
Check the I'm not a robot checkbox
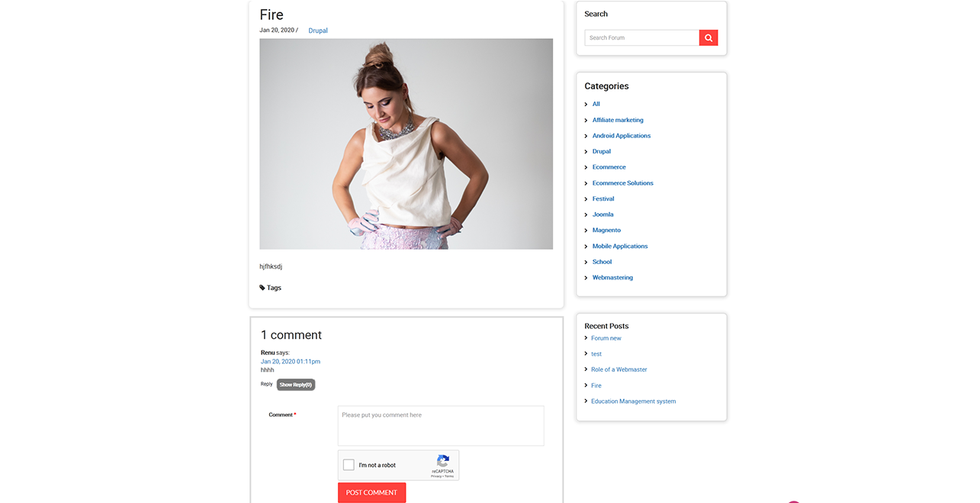tap(349, 465)
